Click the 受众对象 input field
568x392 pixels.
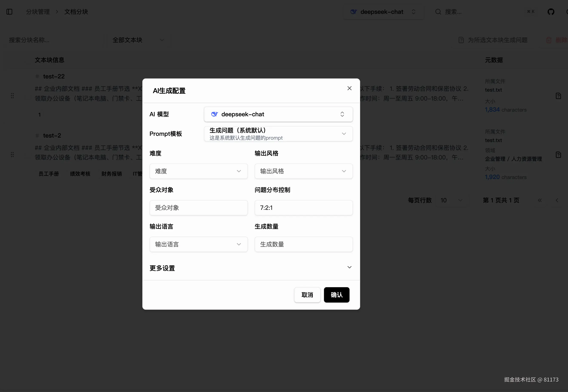[x=198, y=207]
